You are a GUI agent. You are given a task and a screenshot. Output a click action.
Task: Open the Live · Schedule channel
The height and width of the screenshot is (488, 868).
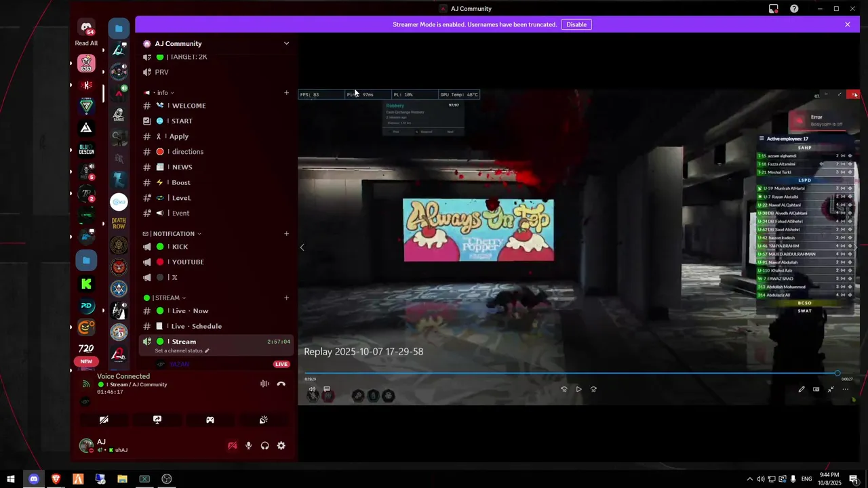(216, 326)
